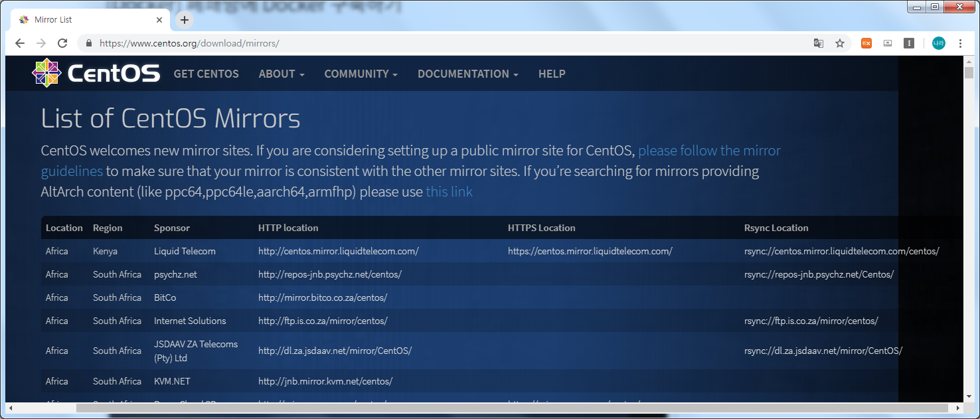Click the vertical scrollbar thumb
This screenshot has width=980, height=419.
(969, 72)
